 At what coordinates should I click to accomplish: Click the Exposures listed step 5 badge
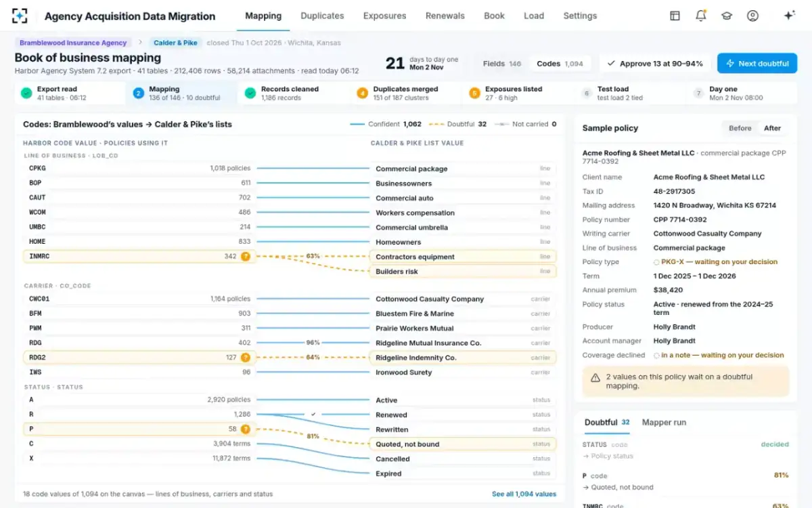474,93
